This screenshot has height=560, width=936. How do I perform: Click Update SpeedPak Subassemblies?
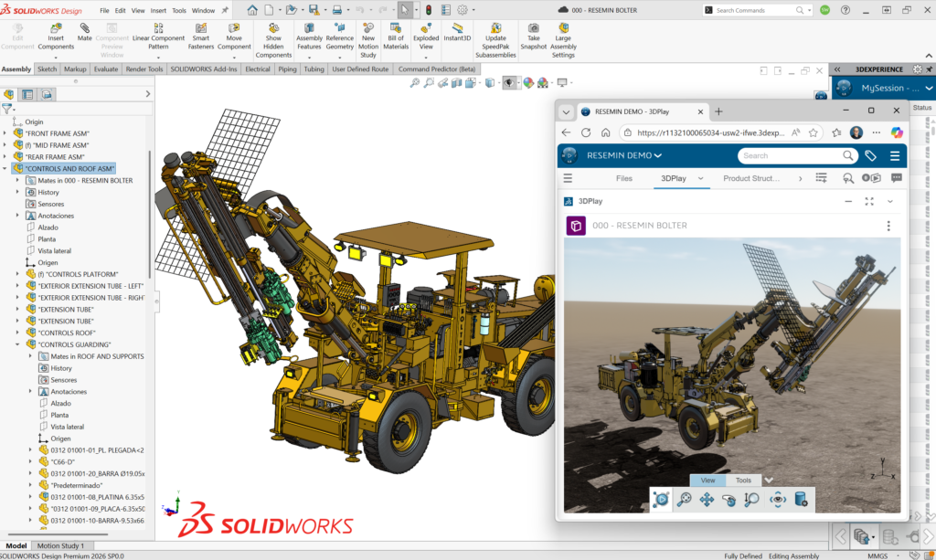[x=495, y=40]
